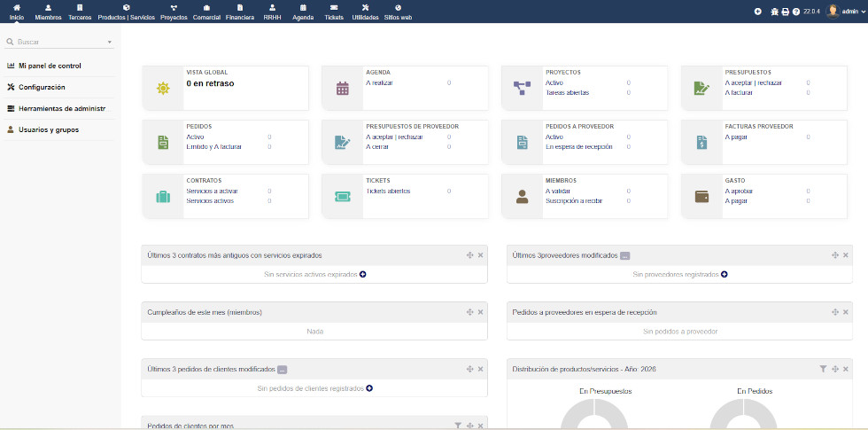Click move handle on Últimos 3 contratos box
This screenshot has height=430, width=868.
tap(469, 255)
